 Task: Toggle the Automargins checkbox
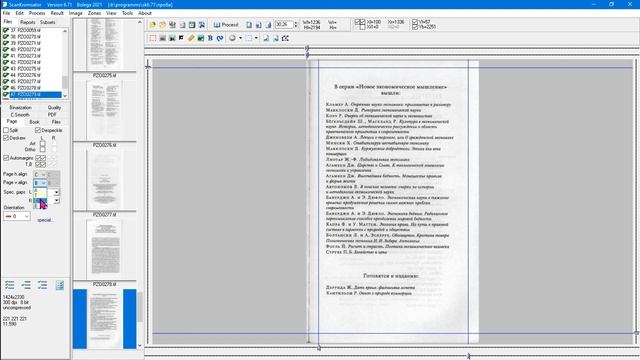[x=6, y=158]
